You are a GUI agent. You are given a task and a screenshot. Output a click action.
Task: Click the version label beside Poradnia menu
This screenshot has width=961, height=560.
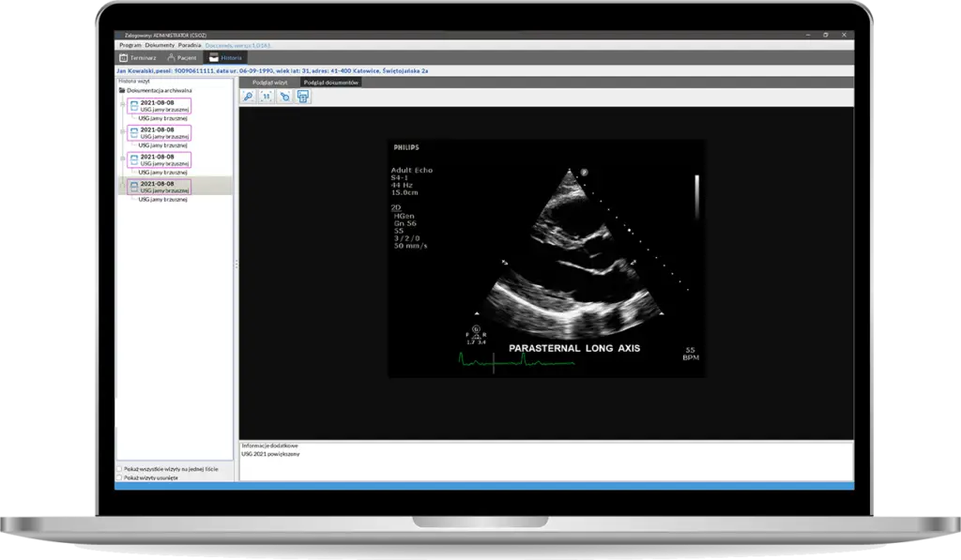[237, 45]
